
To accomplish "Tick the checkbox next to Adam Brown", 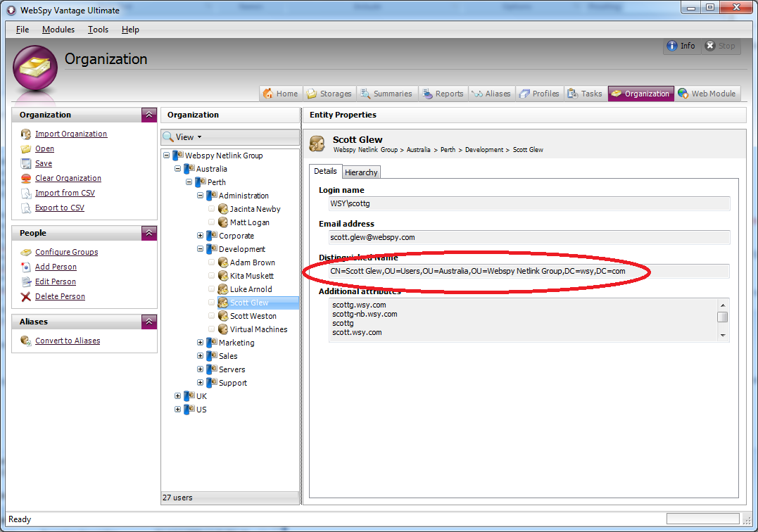I will click(211, 262).
